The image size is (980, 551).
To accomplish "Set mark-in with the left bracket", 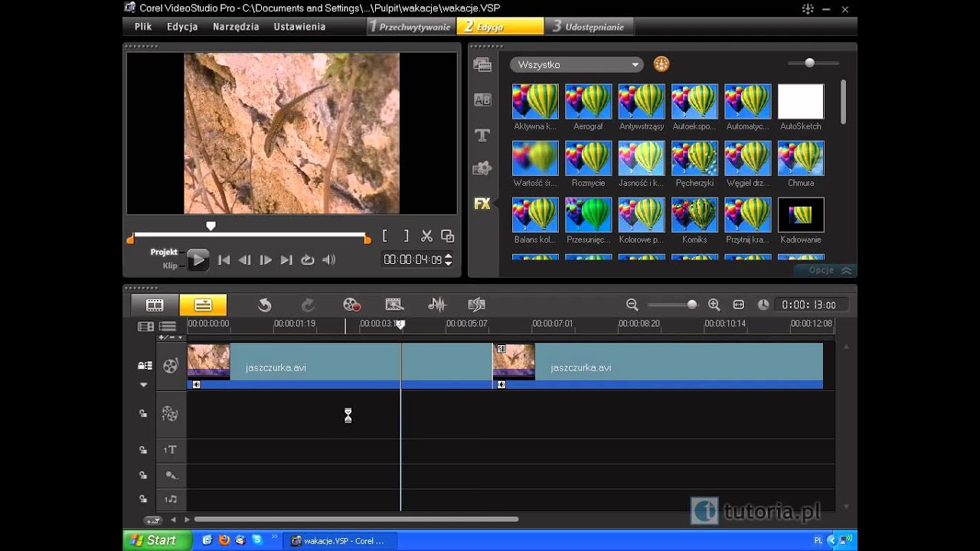I will tap(385, 236).
